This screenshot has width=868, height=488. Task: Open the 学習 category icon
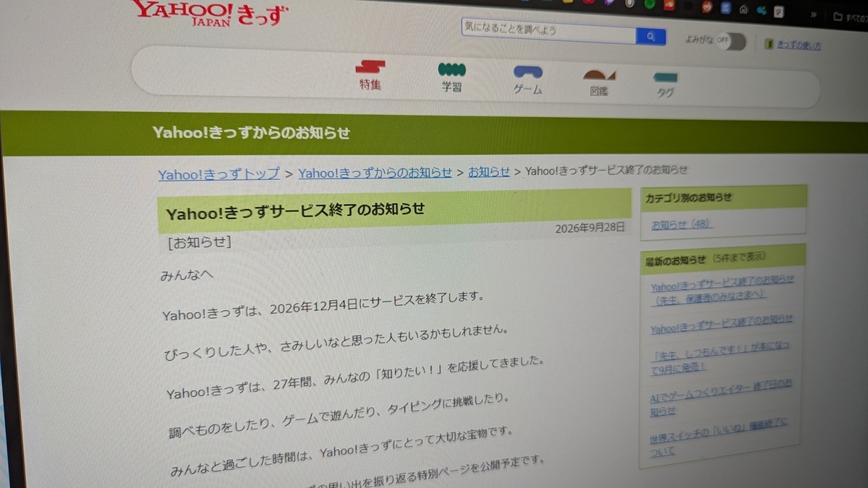pos(452,70)
